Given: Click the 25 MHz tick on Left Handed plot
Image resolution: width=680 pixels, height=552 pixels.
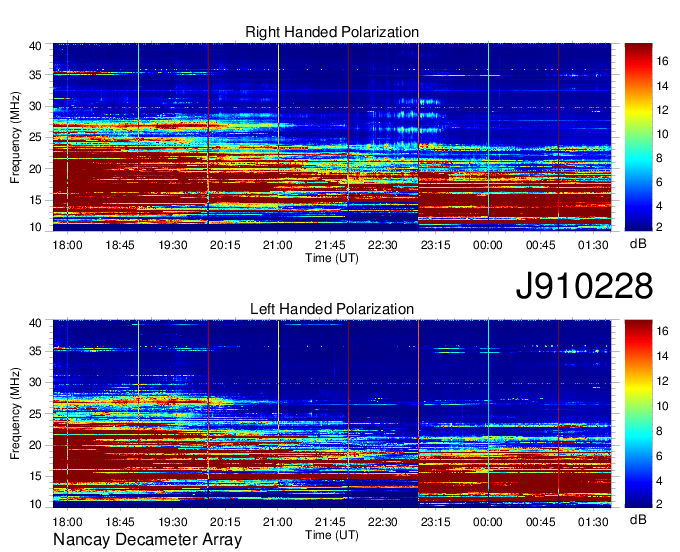Looking at the screenshot, I should (x=35, y=414).
